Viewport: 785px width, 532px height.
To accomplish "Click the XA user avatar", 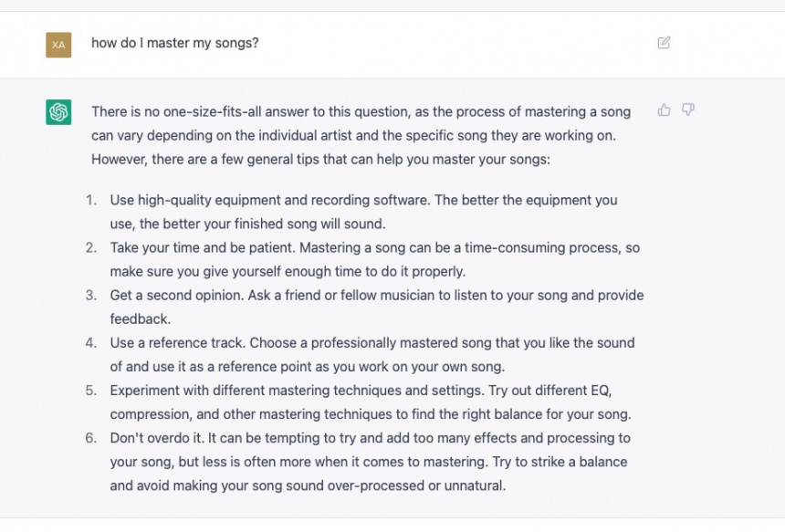I will coord(58,43).
